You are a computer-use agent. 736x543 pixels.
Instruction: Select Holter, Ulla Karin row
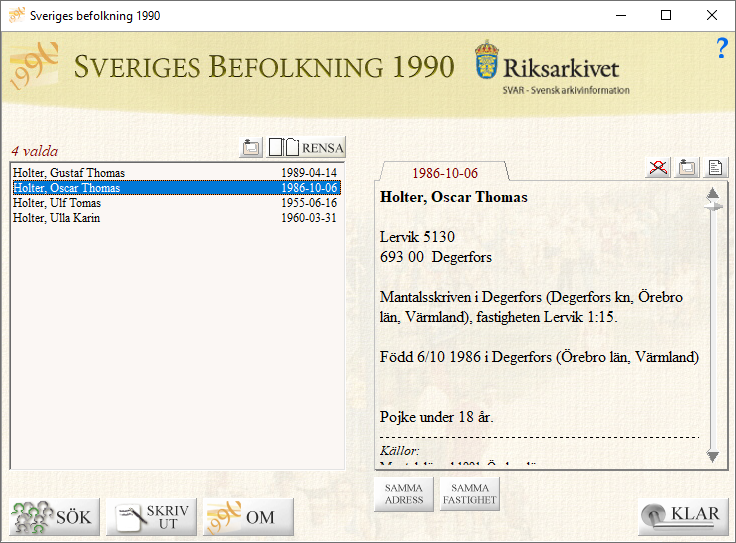coord(176,218)
